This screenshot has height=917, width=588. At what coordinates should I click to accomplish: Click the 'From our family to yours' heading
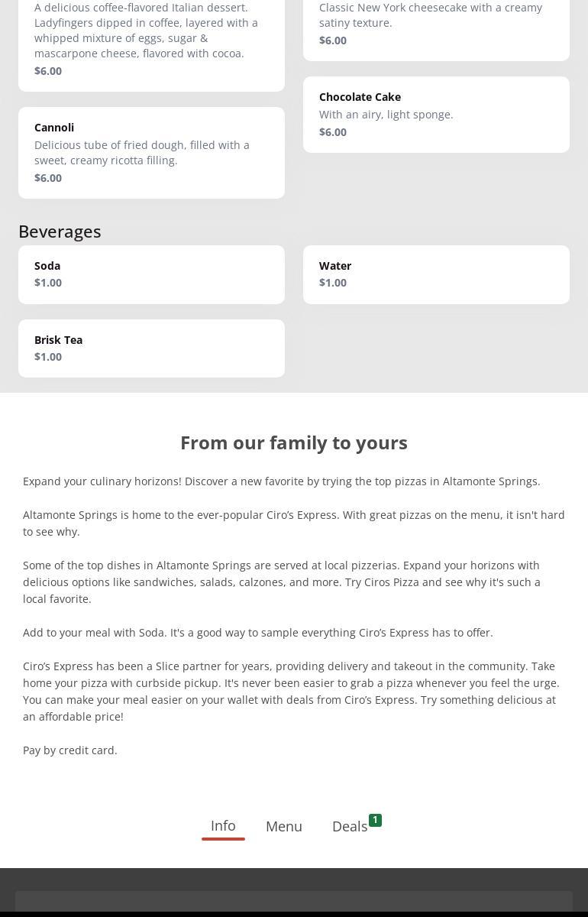(x=294, y=442)
